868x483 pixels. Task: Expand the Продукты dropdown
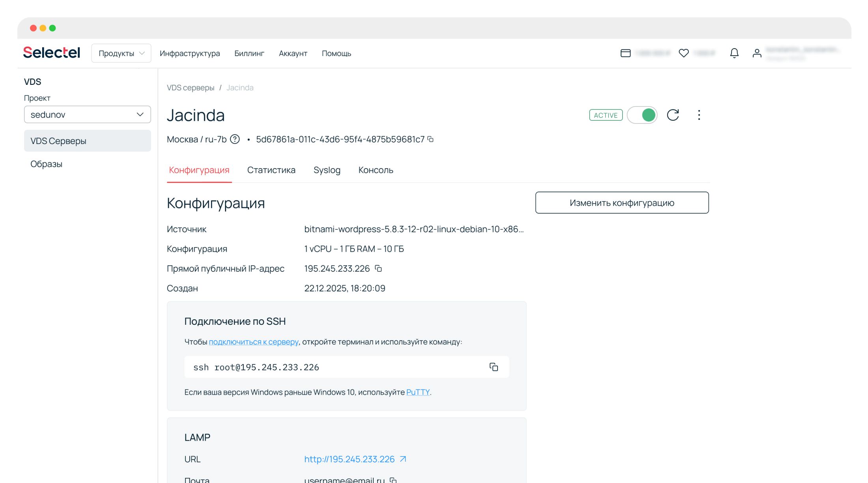point(121,53)
